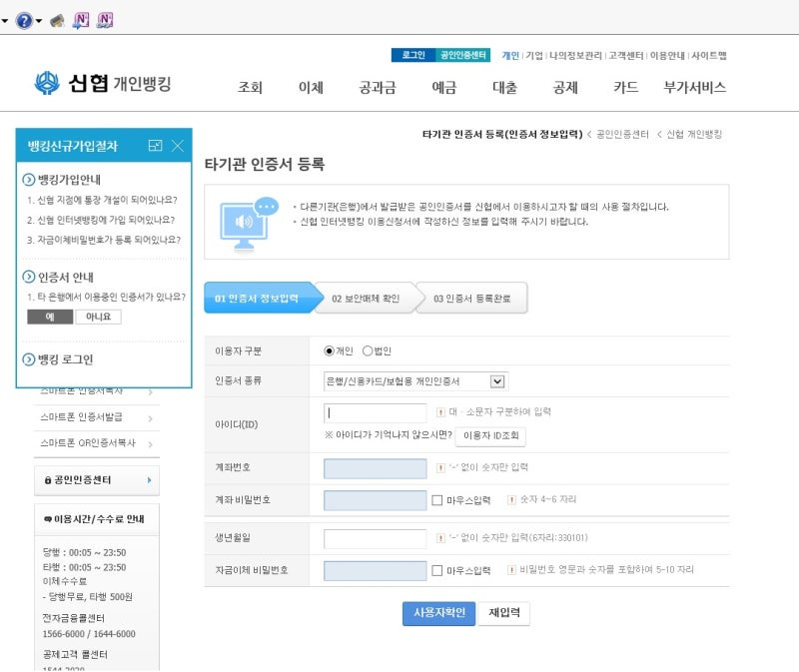Click the computer speaker illustration
This screenshot has height=672, width=799.
[249, 223]
